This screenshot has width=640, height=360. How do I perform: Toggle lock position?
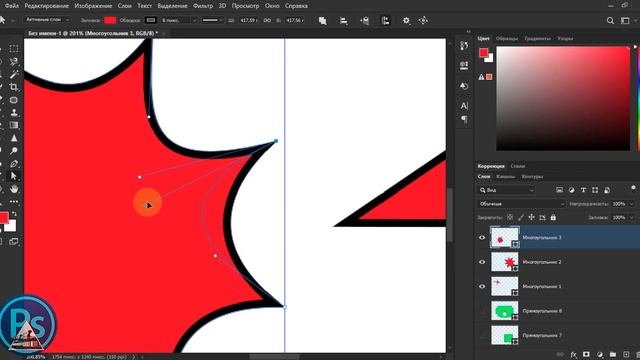pyautogui.click(x=531, y=218)
